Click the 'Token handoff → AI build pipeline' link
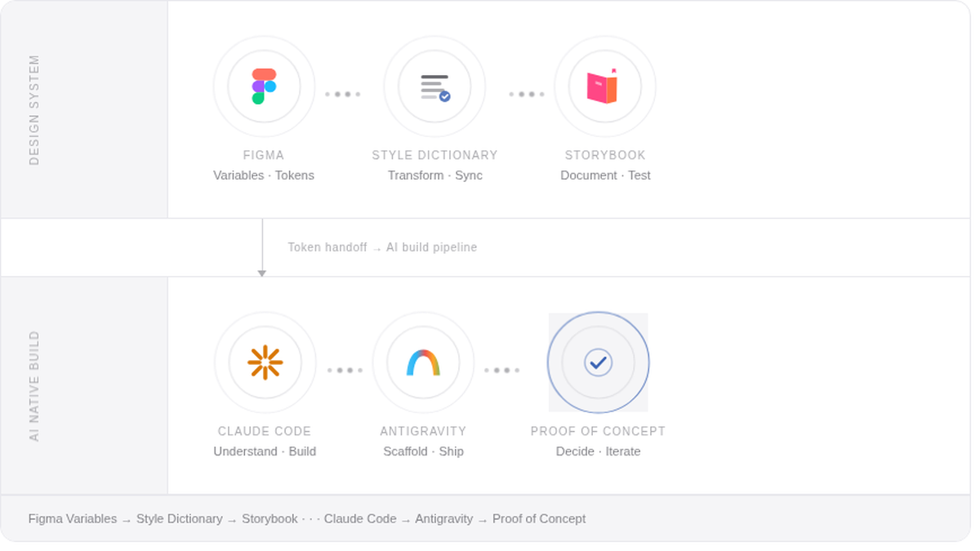 point(382,247)
